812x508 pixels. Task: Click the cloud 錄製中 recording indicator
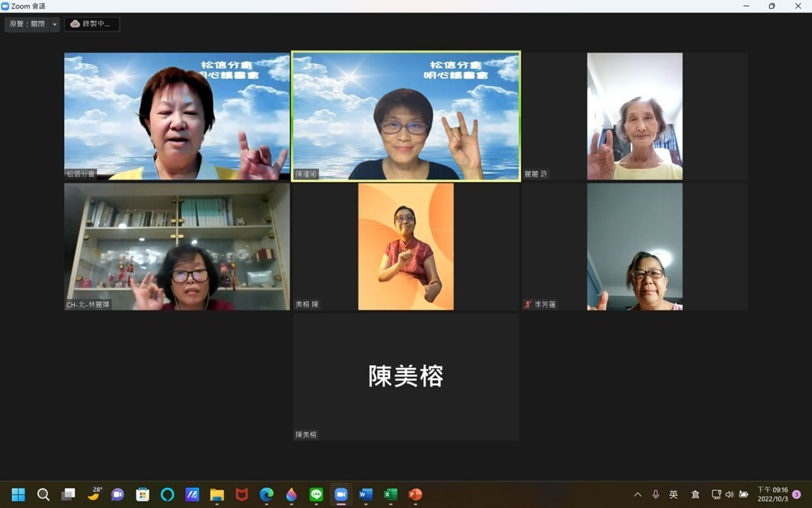(91, 24)
